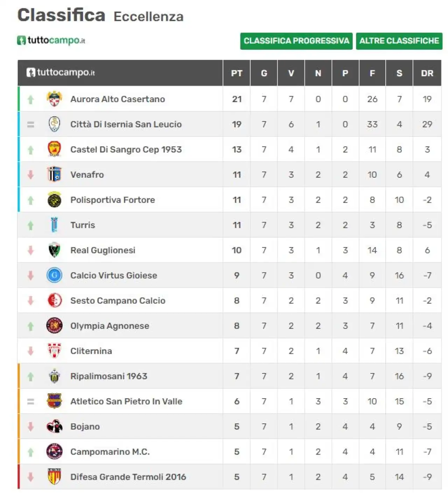Click the red down arrow beside Real Guglionesi
Viewport: 448px width, 499px height.
[x=31, y=250]
